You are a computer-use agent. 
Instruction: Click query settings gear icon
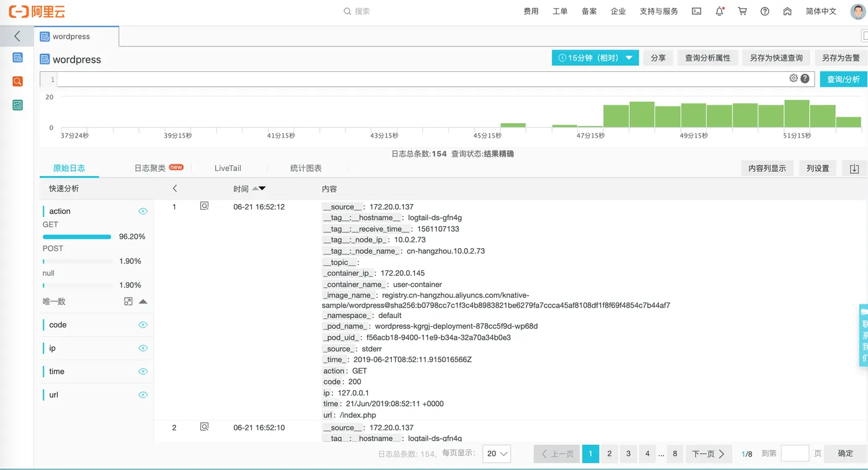coord(794,78)
